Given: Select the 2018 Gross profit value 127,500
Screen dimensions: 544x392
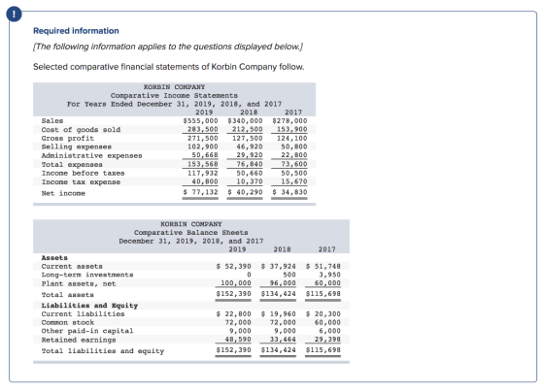Looking at the screenshot, I should (248, 138).
